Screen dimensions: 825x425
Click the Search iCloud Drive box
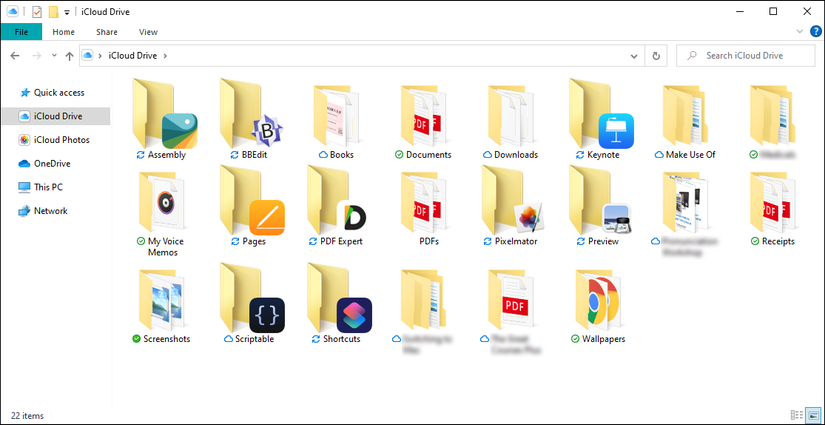[x=744, y=56]
